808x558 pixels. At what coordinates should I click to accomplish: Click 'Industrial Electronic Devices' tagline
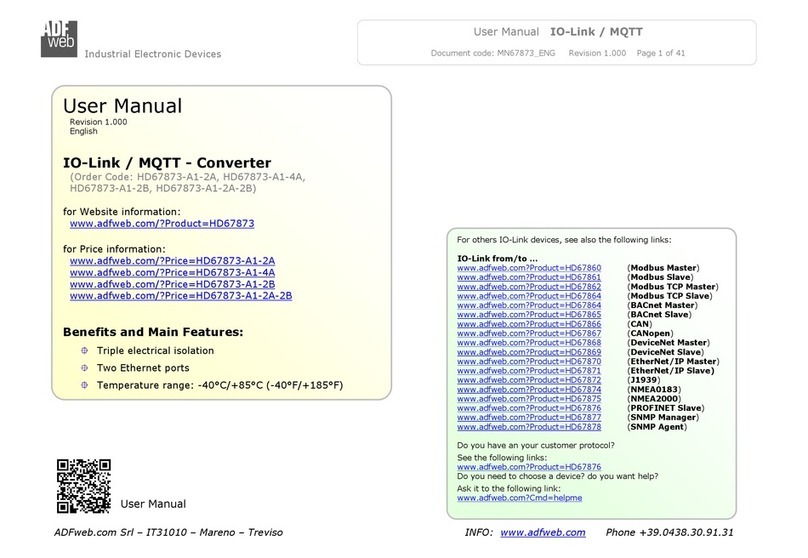click(153, 54)
